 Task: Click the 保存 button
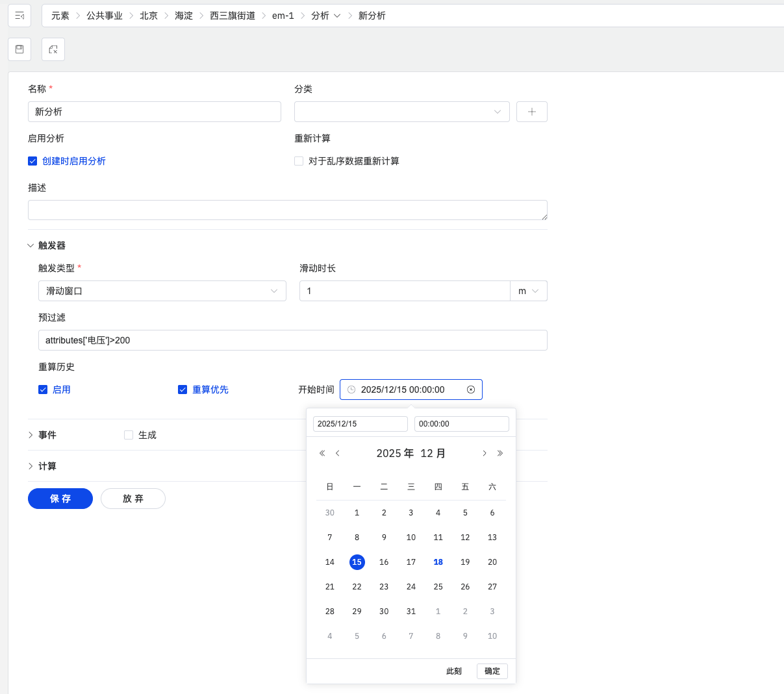[x=60, y=499]
